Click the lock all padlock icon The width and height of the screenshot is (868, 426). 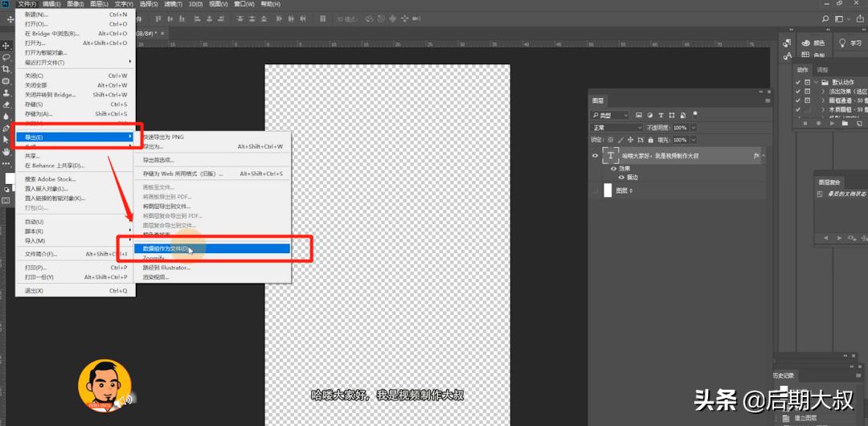pyautogui.click(x=650, y=140)
